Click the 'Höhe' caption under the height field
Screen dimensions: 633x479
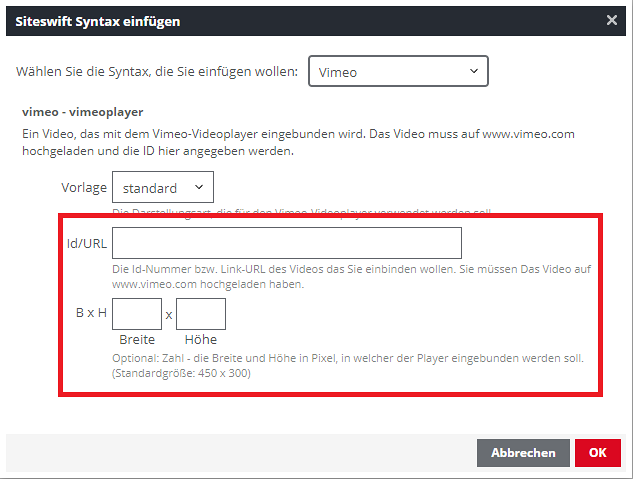coord(201,340)
